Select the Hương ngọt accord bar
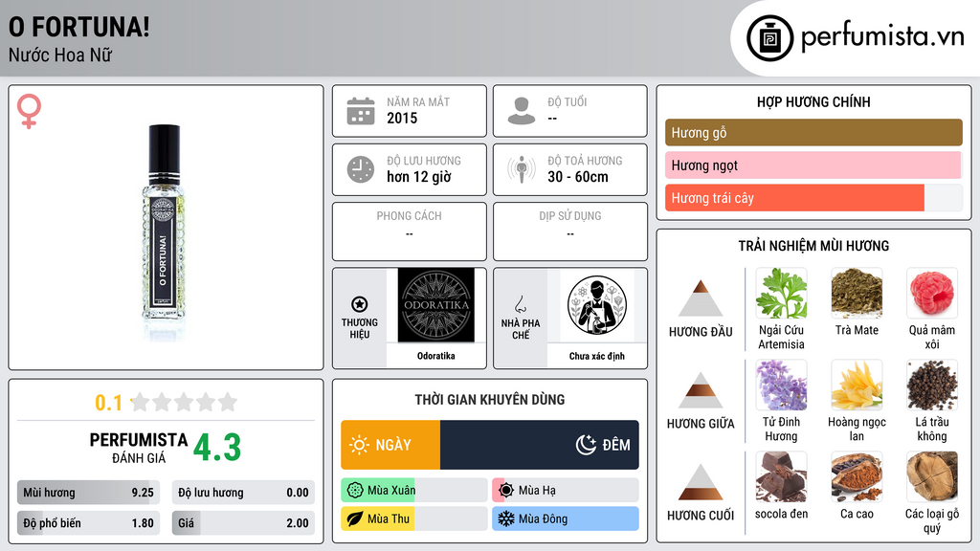This screenshot has width=980, height=551. point(813,165)
